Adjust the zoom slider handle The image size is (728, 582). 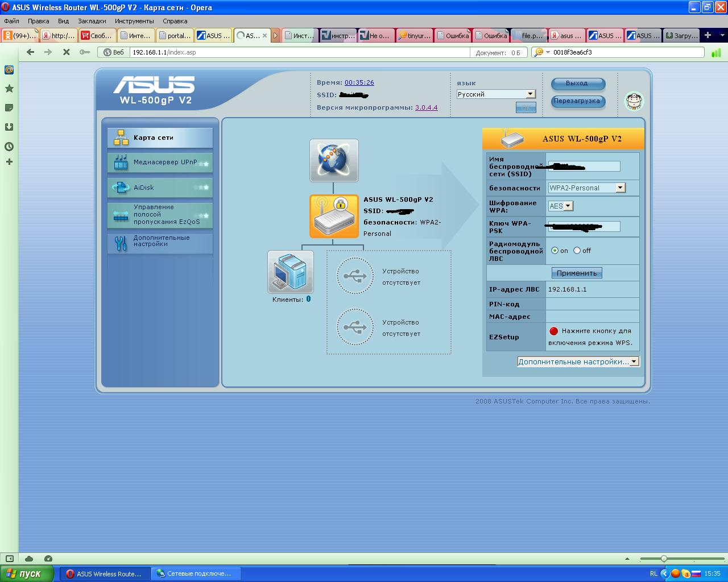[663, 559]
